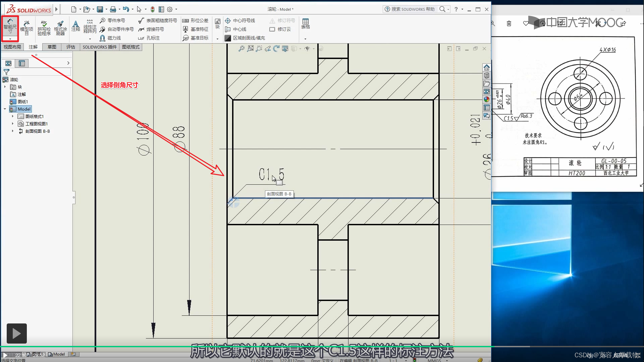The width and height of the screenshot is (644, 362).
Task: Open the Model Items (模型项目) tool
Action: [26, 27]
